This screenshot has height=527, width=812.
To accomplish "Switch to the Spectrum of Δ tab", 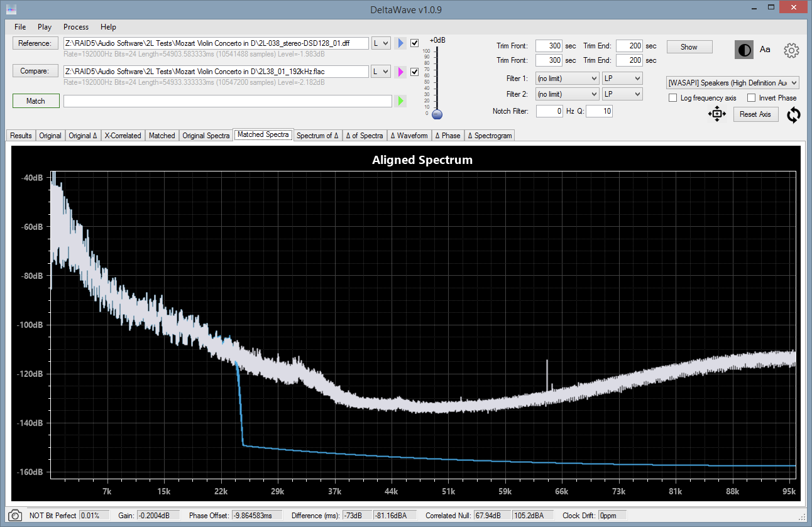I will click(x=317, y=136).
